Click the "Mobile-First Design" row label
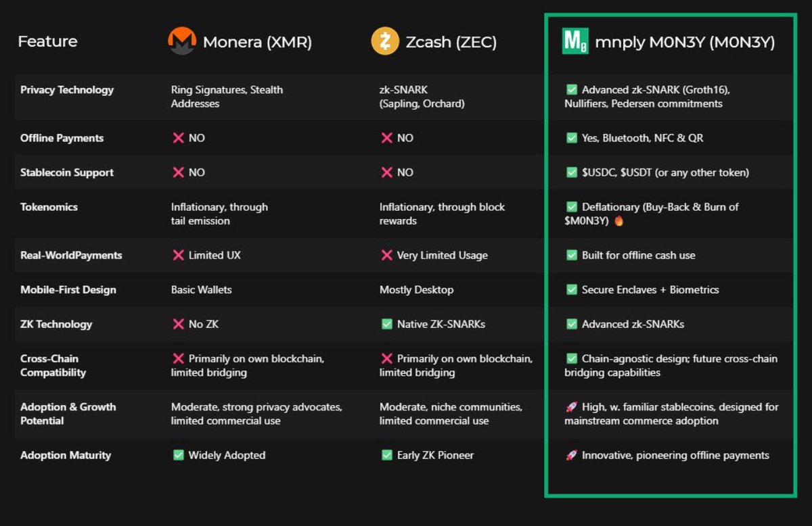 click(68, 289)
